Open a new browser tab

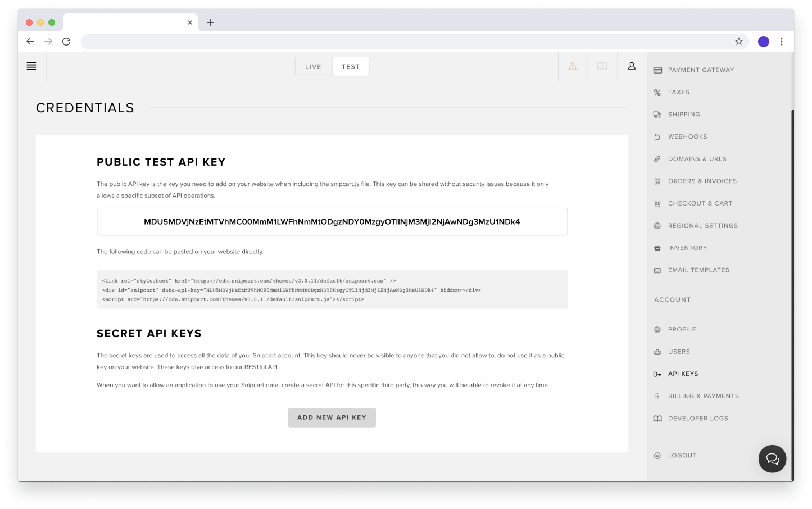210,22
